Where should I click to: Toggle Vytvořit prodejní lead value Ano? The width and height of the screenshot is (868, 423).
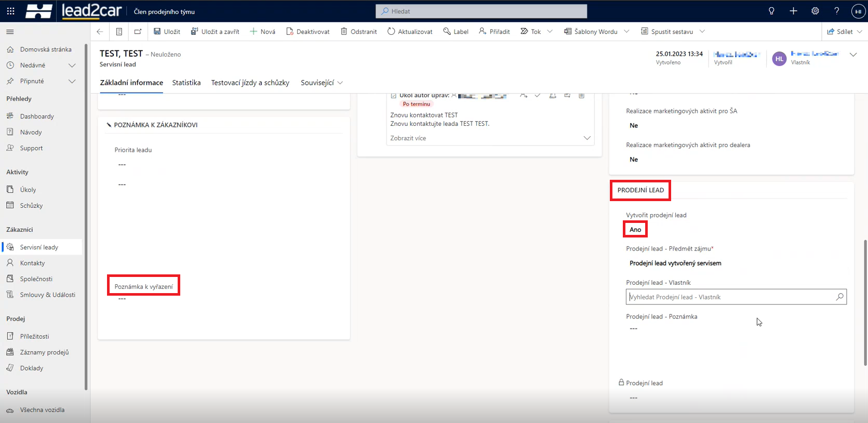click(x=635, y=230)
